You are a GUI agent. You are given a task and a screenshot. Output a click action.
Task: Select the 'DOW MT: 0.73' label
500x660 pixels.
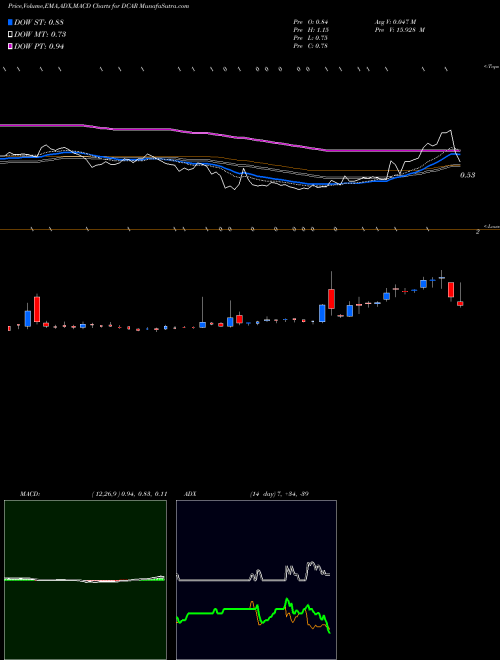pos(40,35)
